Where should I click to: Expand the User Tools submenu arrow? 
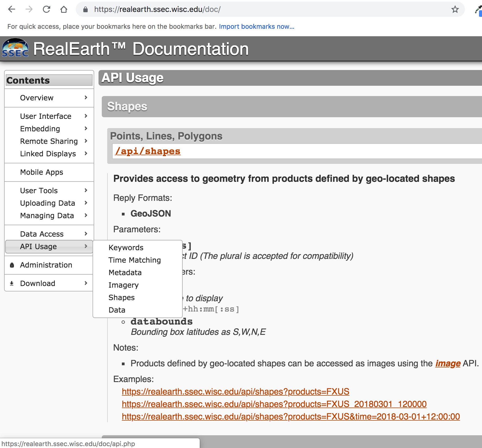point(86,190)
